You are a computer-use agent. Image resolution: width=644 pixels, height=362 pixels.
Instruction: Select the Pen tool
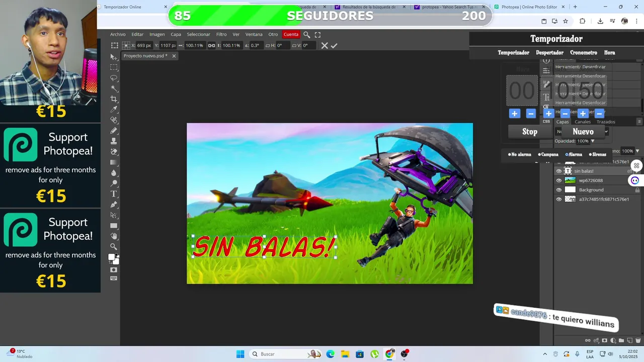(x=114, y=204)
